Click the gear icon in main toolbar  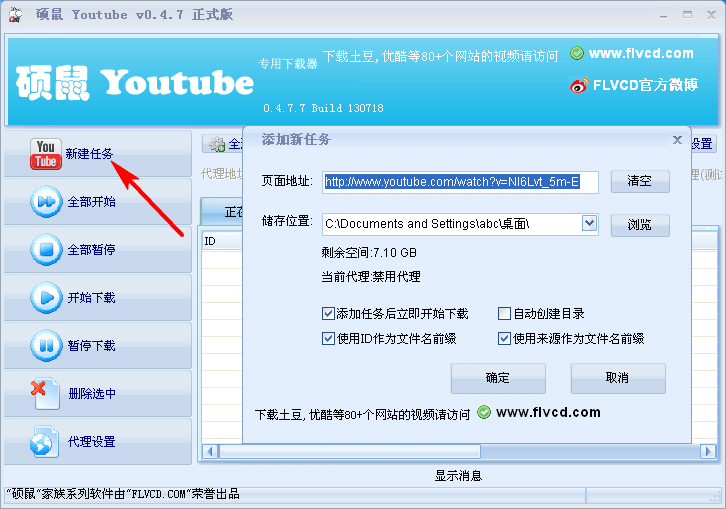click(216, 145)
